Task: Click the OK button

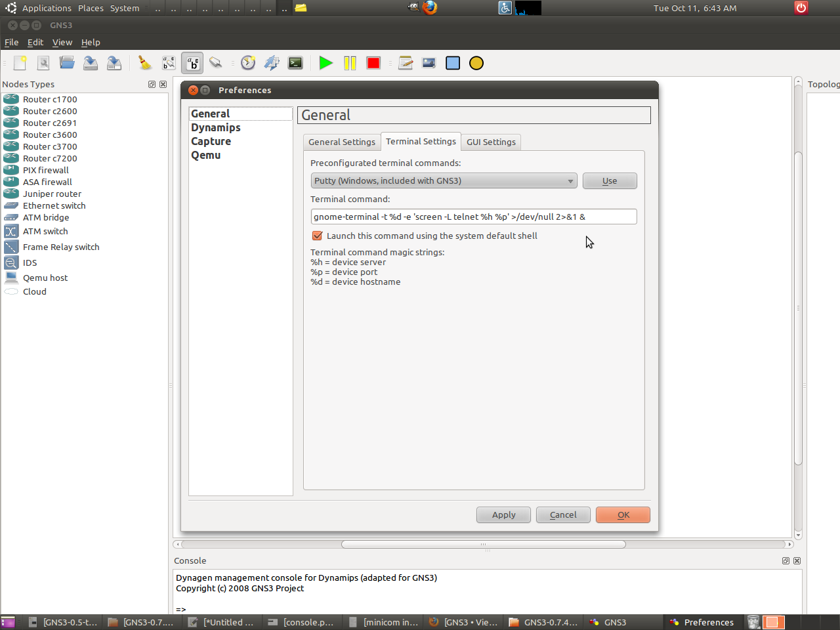Action: click(x=623, y=514)
